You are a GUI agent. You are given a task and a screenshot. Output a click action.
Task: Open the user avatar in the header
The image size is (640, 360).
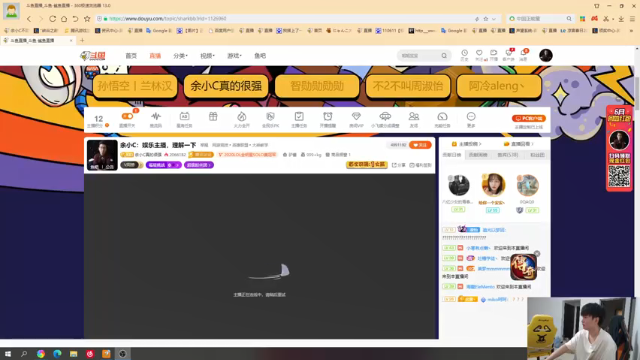point(546,56)
